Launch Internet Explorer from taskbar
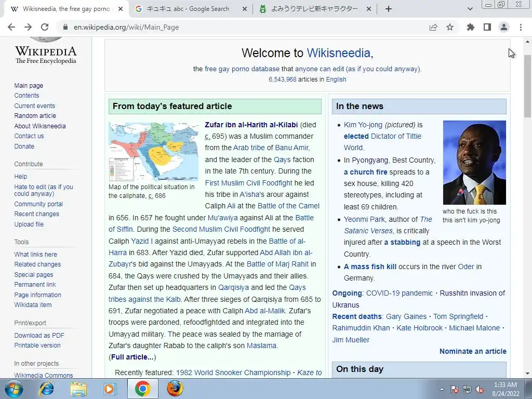Viewport: 532px width, 399px height. coord(46,389)
